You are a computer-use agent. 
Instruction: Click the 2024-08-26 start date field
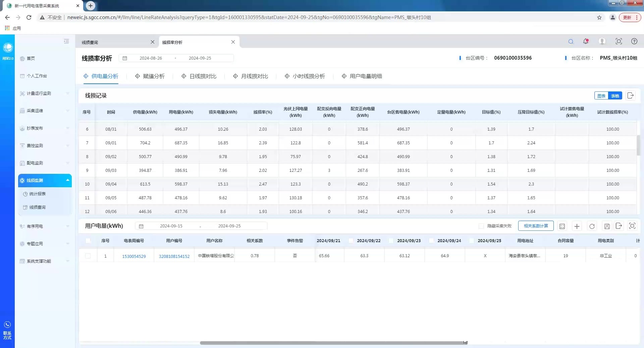[x=151, y=58]
